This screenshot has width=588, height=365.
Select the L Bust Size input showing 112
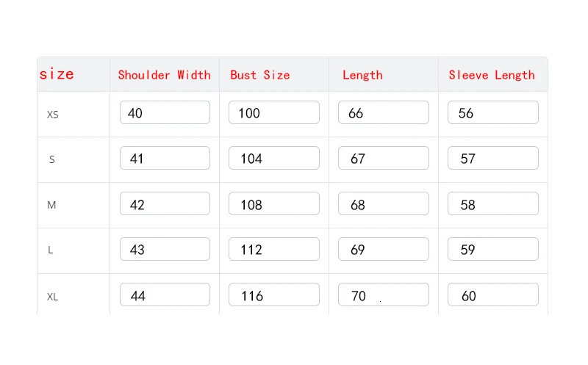[274, 249]
